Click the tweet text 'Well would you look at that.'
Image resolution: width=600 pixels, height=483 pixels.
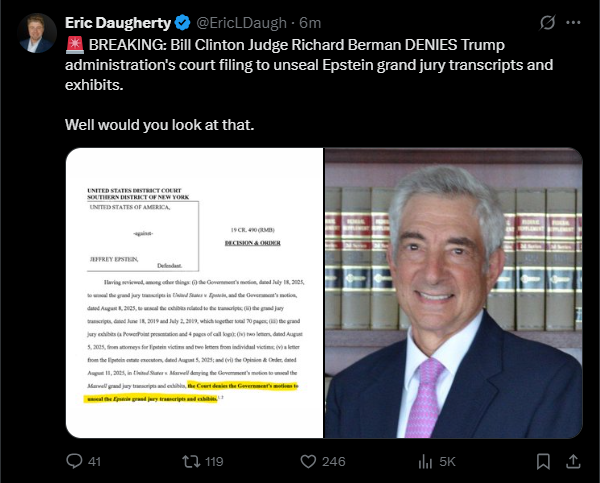point(160,125)
